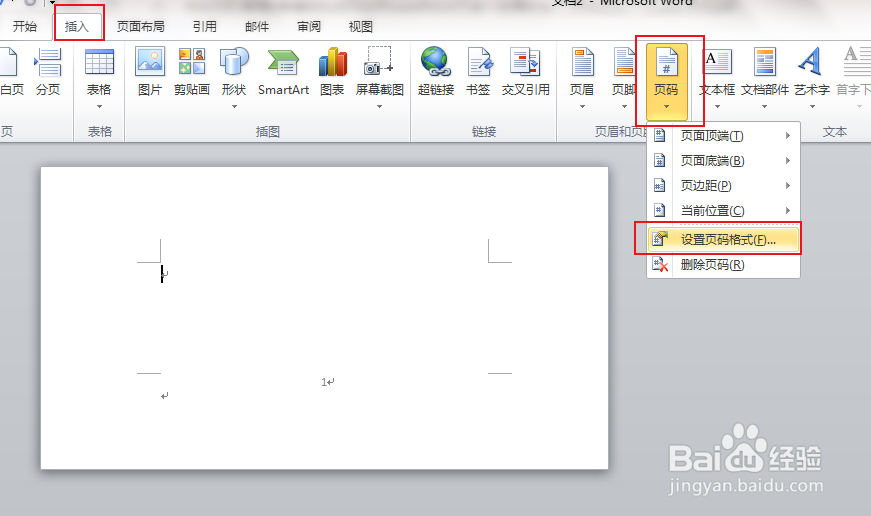Open the 表格 table insert icon
Screen dimensions: 871x516
(x=99, y=62)
